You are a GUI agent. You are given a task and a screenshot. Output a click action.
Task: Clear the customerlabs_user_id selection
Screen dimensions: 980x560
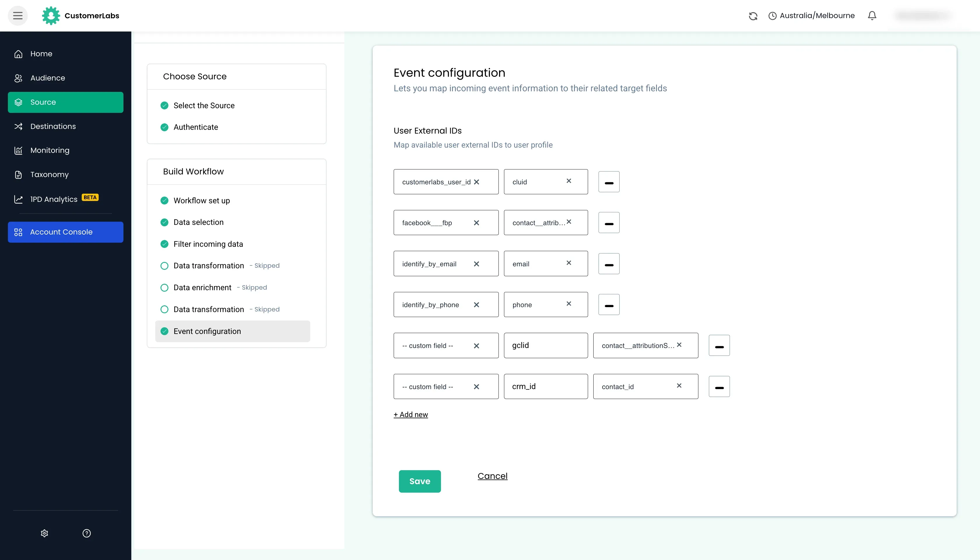[x=476, y=182]
